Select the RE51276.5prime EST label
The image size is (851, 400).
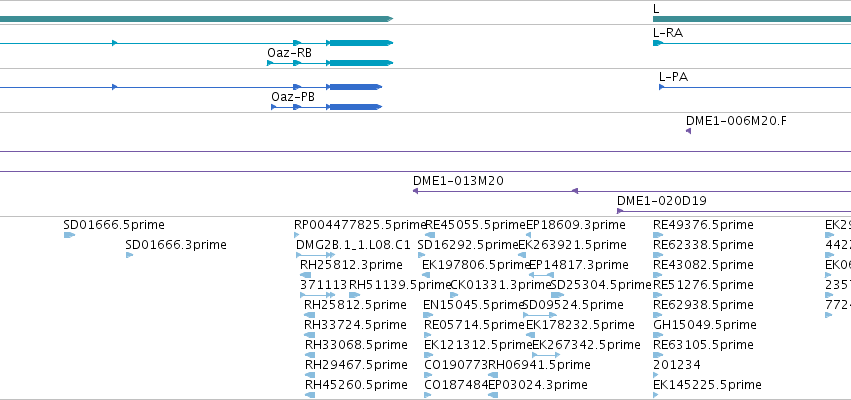pyautogui.click(x=703, y=285)
